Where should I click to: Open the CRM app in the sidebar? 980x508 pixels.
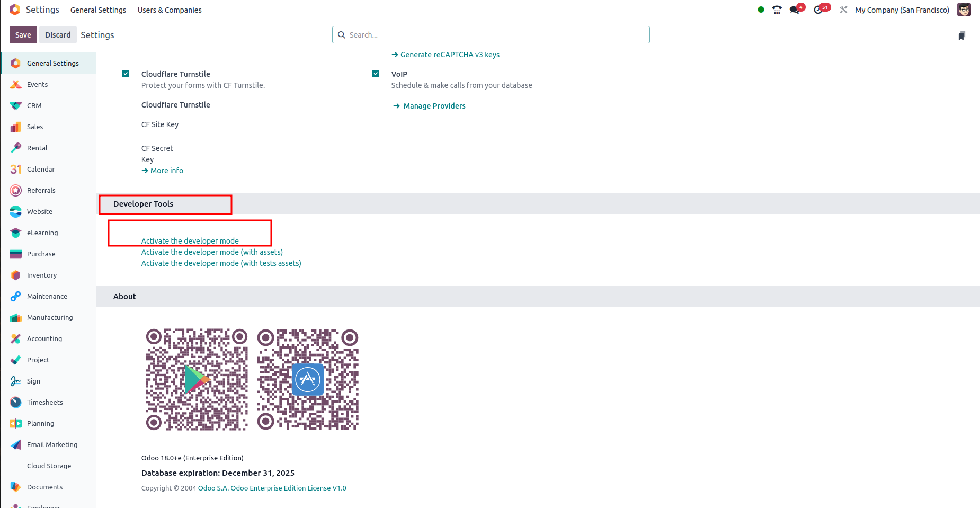[34, 105]
